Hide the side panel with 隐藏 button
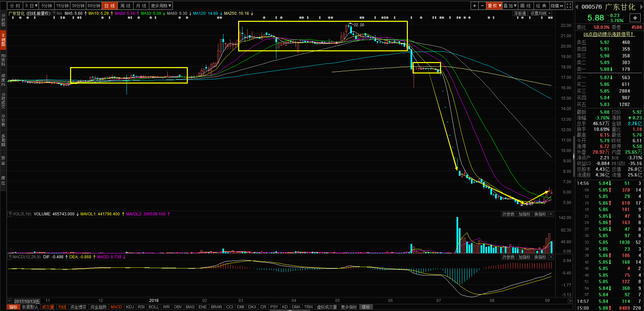644x311 pixels. coord(557,6)
